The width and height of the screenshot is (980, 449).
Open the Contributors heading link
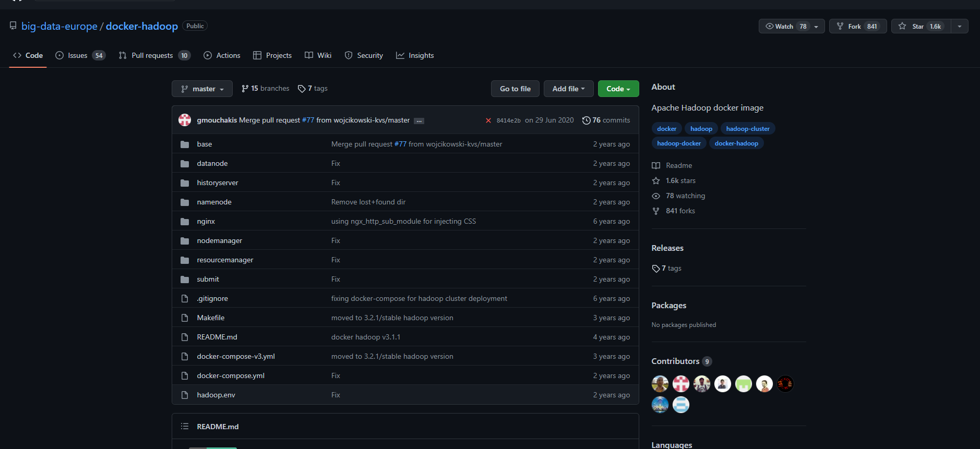tap(682, 361)
